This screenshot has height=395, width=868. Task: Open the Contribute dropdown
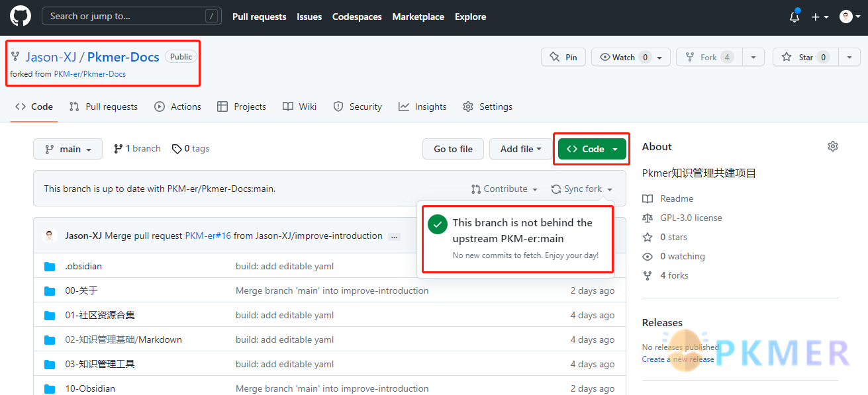(505, 189)
